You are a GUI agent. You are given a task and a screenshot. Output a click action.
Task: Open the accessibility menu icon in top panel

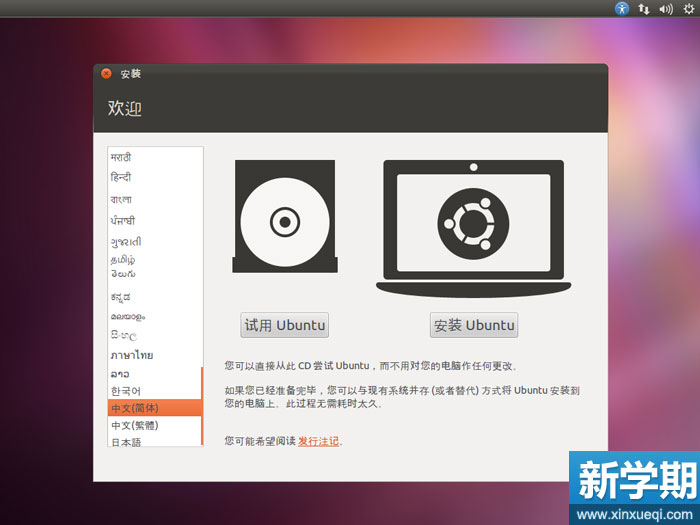pos(622,8)
